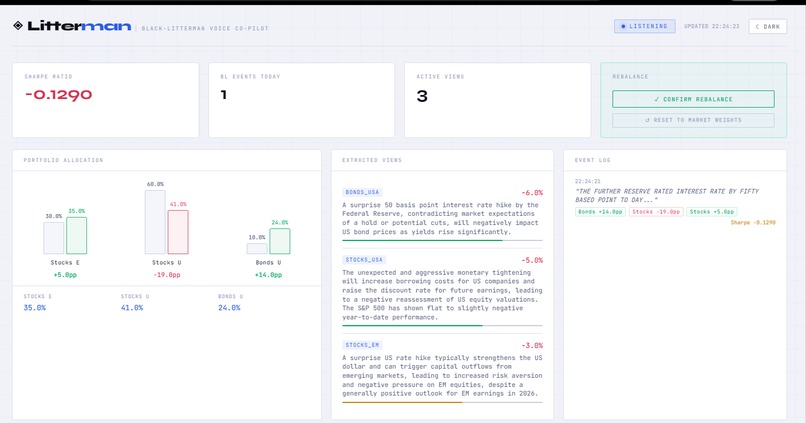Click the STOCKS_USA confidence bar
806x423 pixels.
pos(442,325)
